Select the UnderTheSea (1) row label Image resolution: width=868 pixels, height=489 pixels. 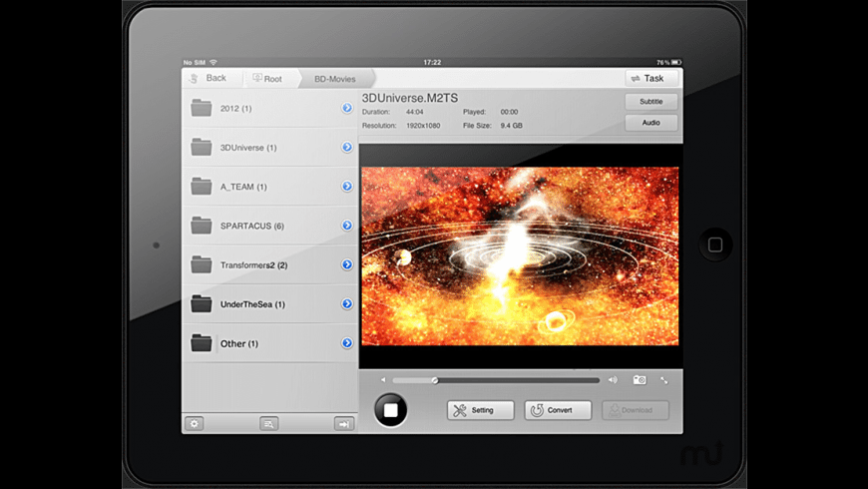point(253,304)
